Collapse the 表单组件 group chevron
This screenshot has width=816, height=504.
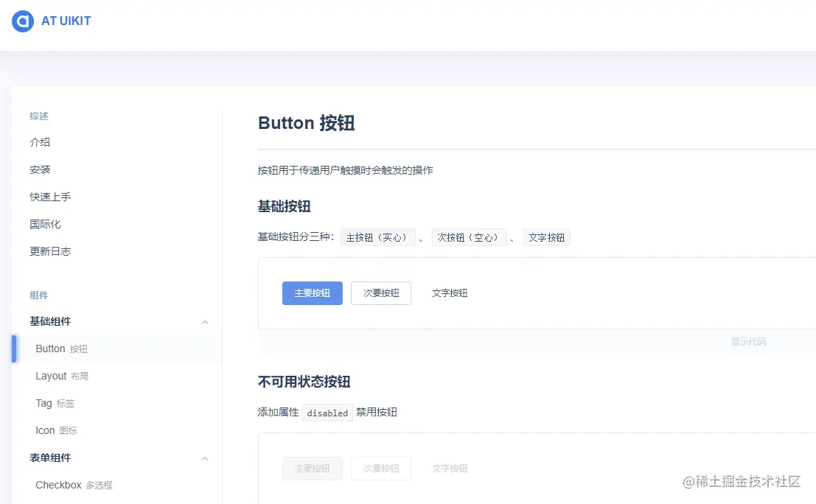[205, 459]
